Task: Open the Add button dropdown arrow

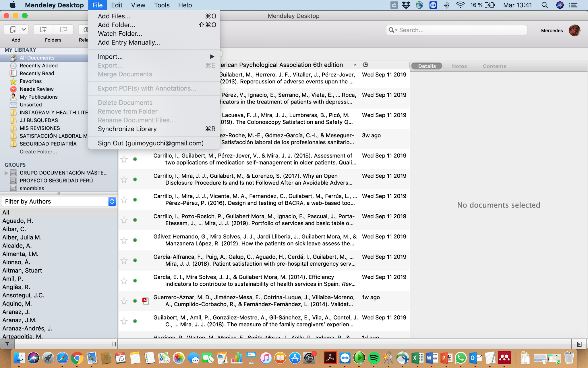Action: tap(24, 30)
